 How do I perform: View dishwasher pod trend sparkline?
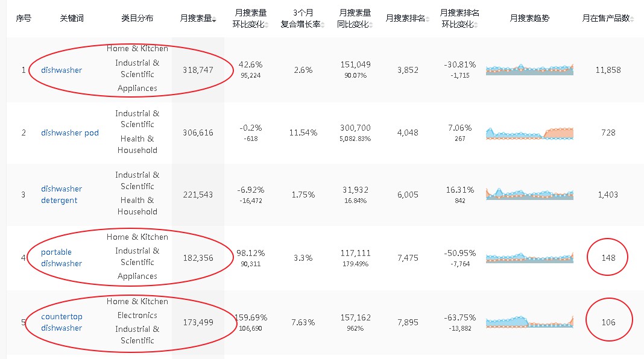[x=529, y=133]
